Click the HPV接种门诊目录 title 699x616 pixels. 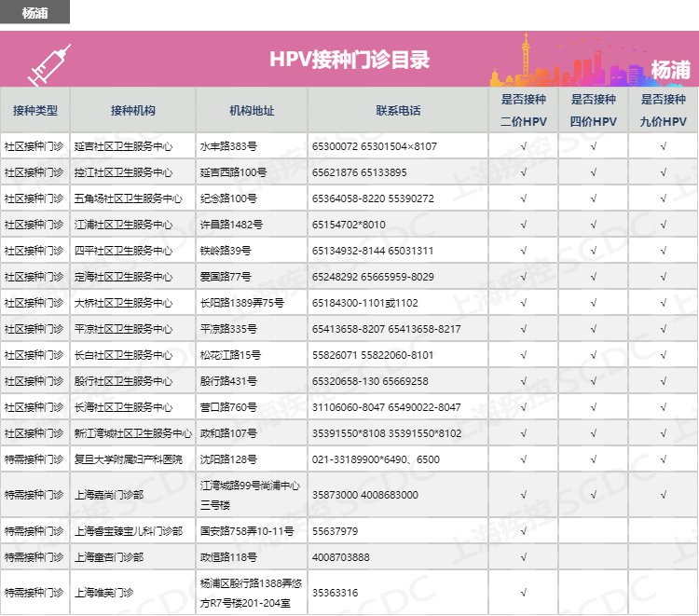(x=349, y=61)
